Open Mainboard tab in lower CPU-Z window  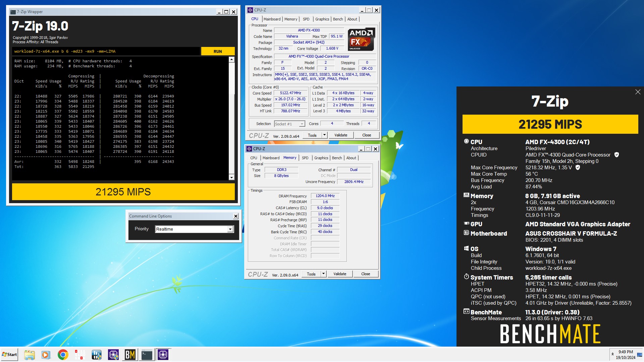(x=271, y=158)
